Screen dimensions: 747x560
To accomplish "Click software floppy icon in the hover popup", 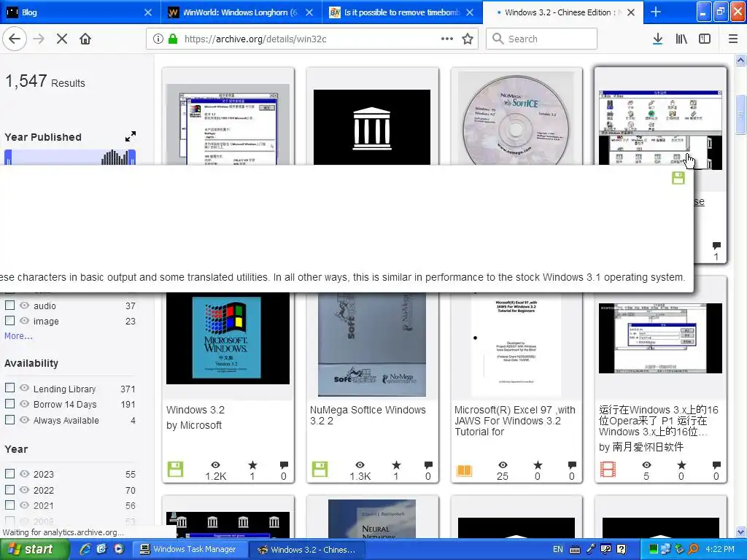I will (x=678, y=178).
